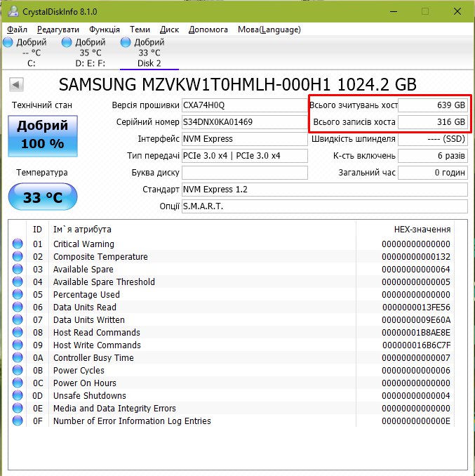The image size is (475, 476).
Task: Click the power on count value 6 разів
Action: point(433,156)
